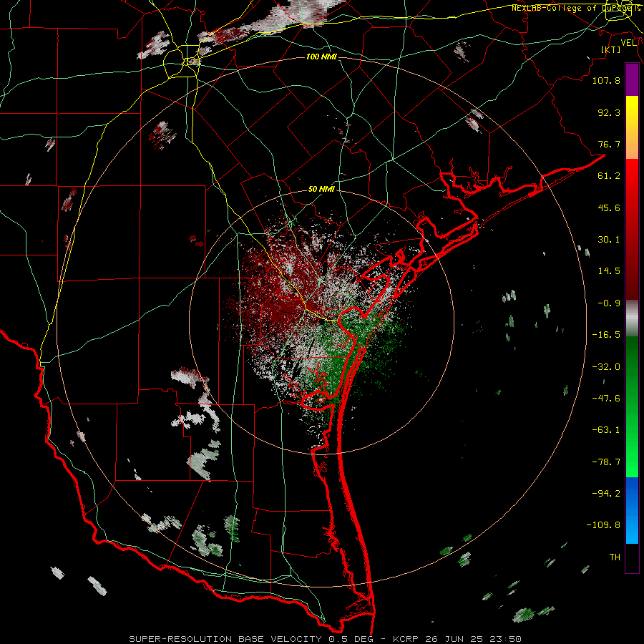Click the yellow-orange color band in legend

[x=632, y=127]
